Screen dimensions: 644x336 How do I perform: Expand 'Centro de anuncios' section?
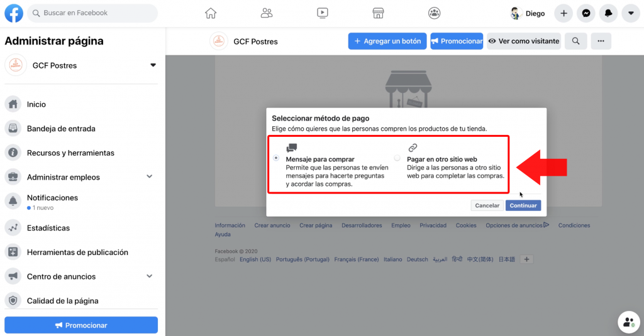tap(150, 276)
